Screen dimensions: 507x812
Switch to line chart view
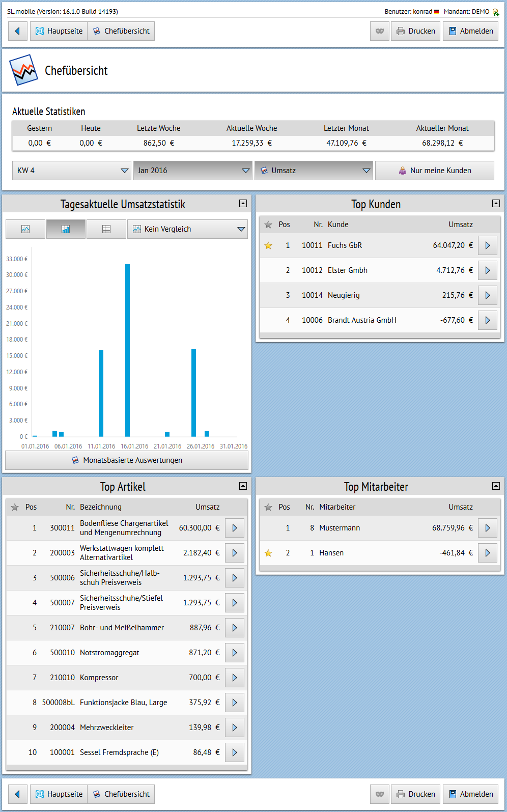[x=25, y=229]
